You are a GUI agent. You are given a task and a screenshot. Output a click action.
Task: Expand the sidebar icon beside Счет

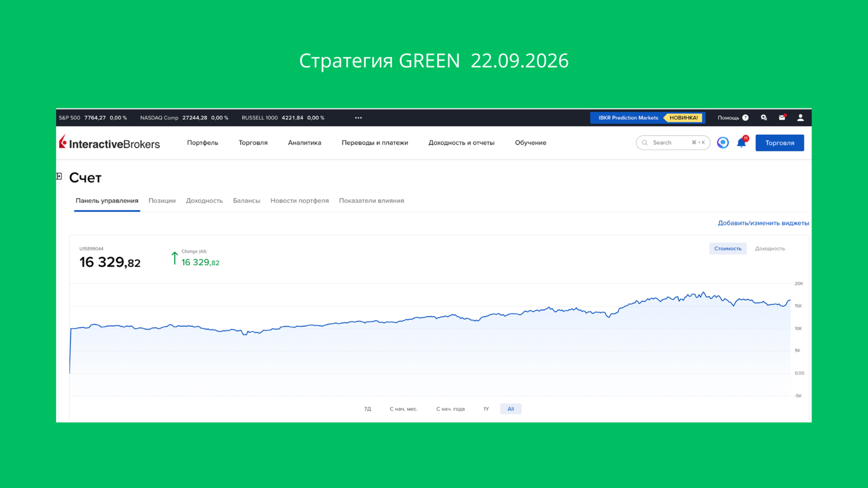pos(59,176)
